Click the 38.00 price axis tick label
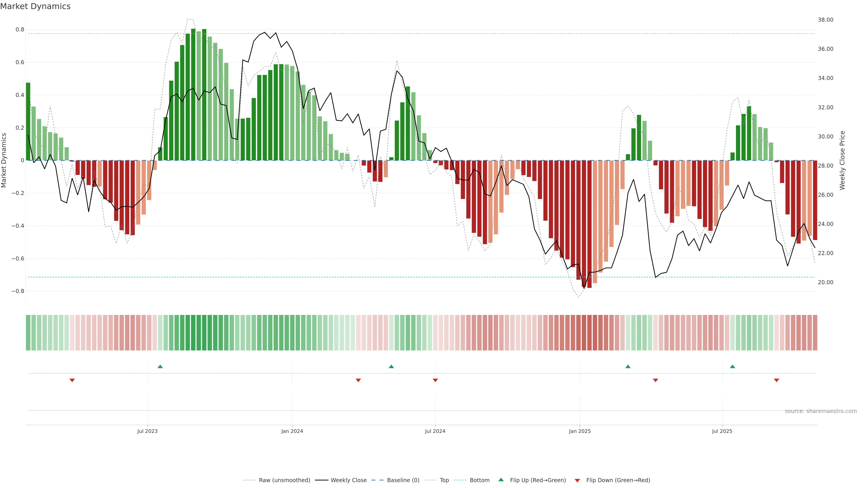The height and width of the screenshot is (488, 868). coord(826,20)
